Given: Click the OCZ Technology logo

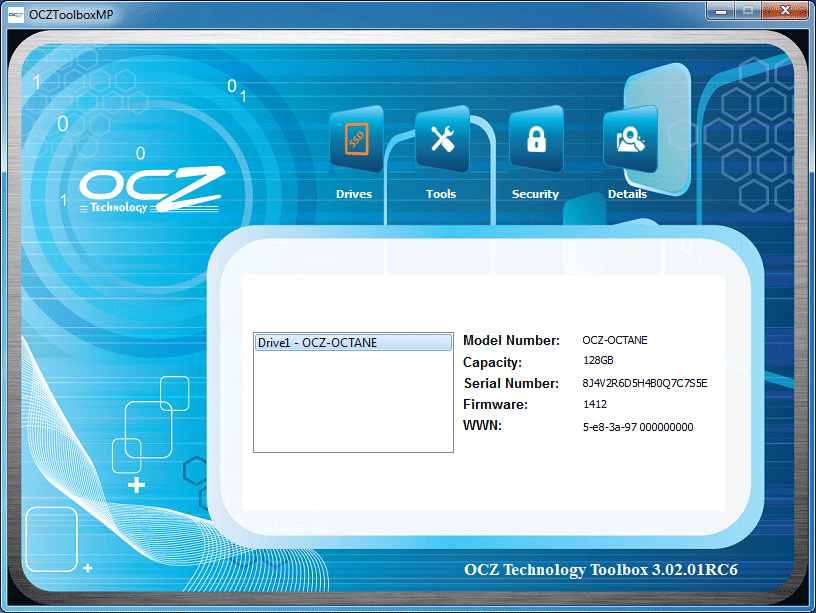Looking at the screenshot, I should click(150, 188).
